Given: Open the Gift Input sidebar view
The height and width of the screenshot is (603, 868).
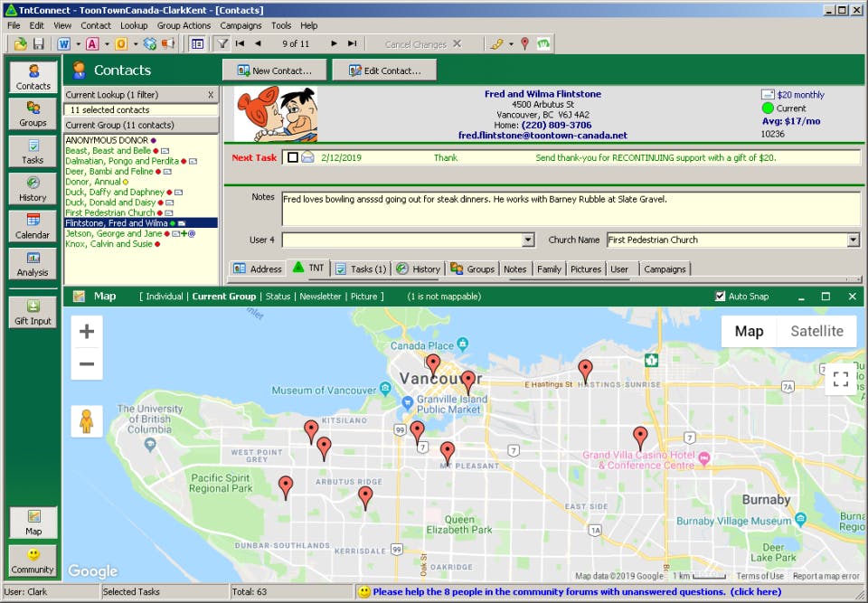Looking at the screenshot, I should (x=33, y=312).
